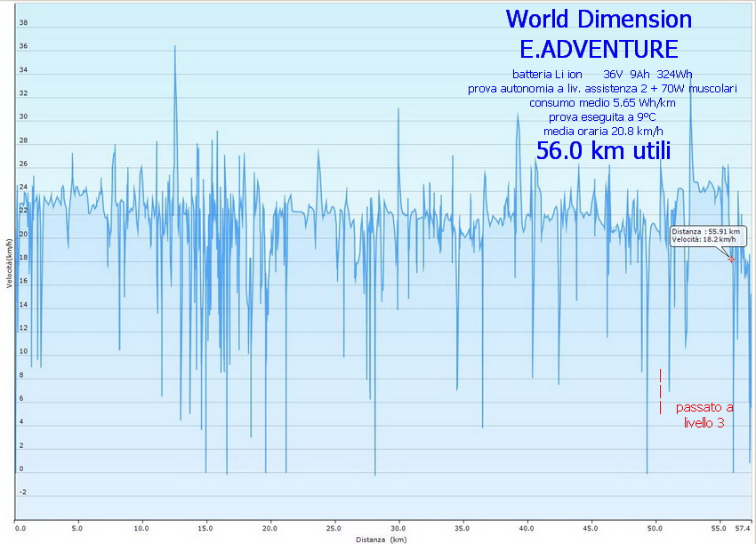
Task: Click 'media oraria 20.8 km/h' text
Action: pos(603,131)
